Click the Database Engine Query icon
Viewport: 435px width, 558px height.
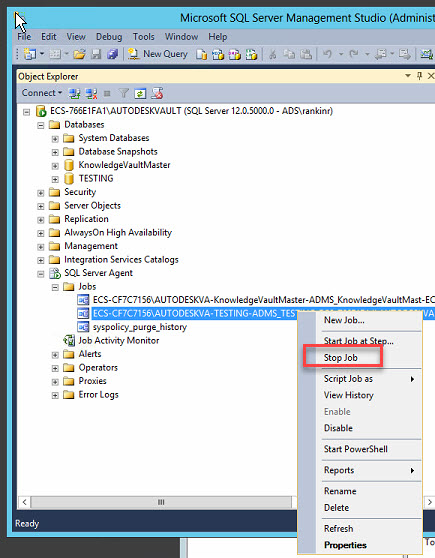[x=201, y=54]
